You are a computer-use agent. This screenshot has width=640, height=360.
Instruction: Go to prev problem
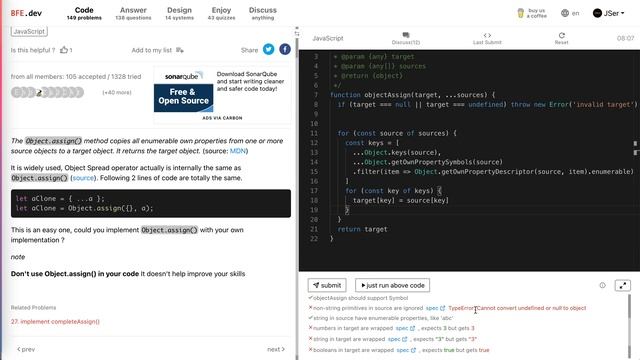tap(26, 349)
